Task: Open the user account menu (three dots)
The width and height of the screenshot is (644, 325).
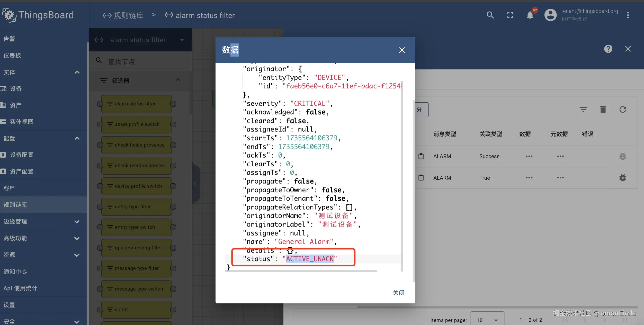Action: 628,15
